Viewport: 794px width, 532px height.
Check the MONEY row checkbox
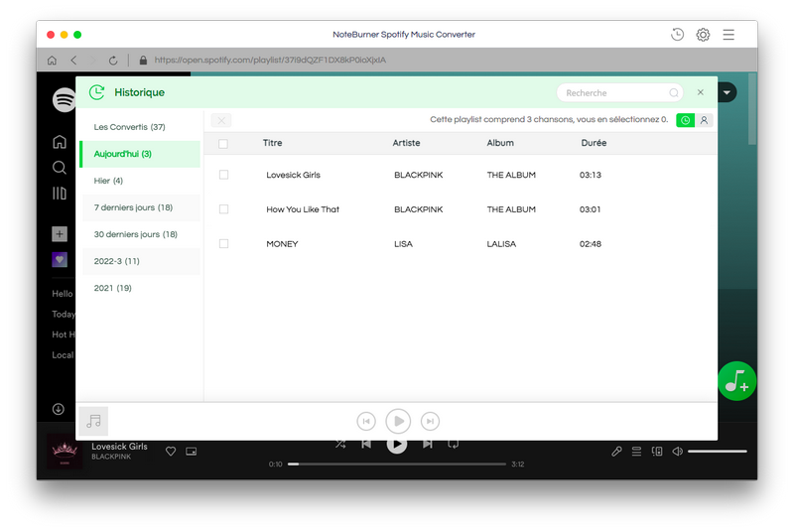point(223,243)
